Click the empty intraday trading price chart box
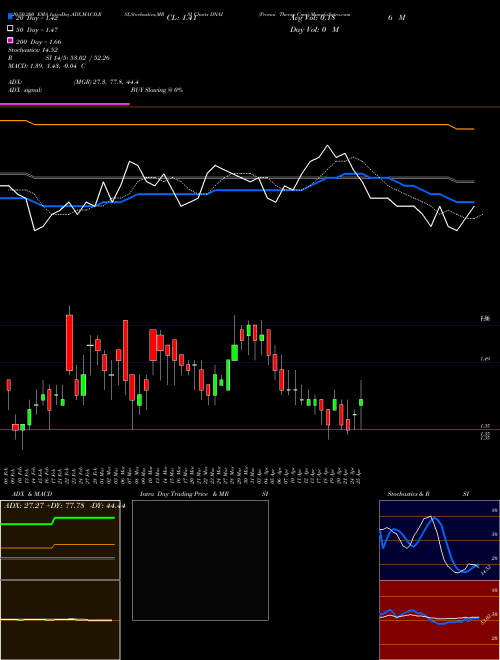The width and height of the screenshot is (500, 660). [x=200, y=560]
